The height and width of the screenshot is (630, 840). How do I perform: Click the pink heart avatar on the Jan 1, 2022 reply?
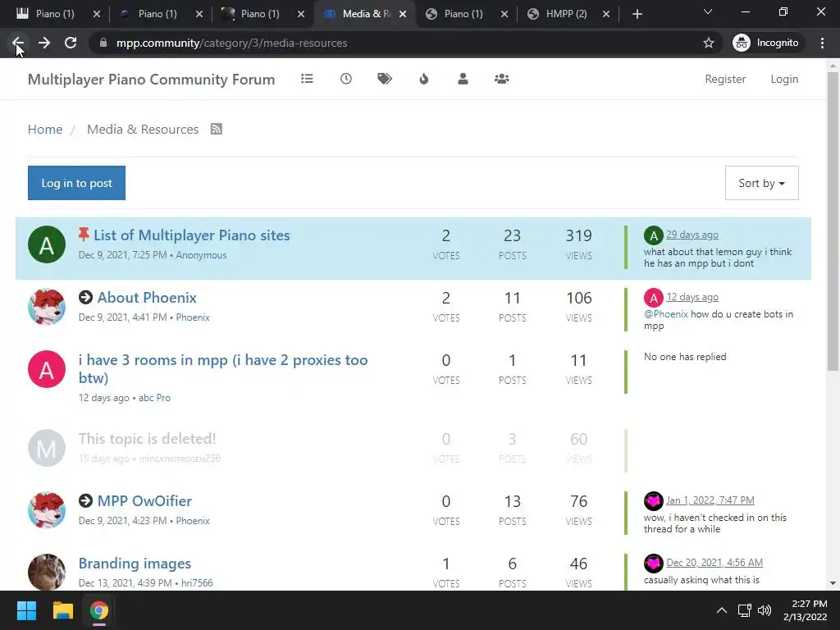[654, 501]
